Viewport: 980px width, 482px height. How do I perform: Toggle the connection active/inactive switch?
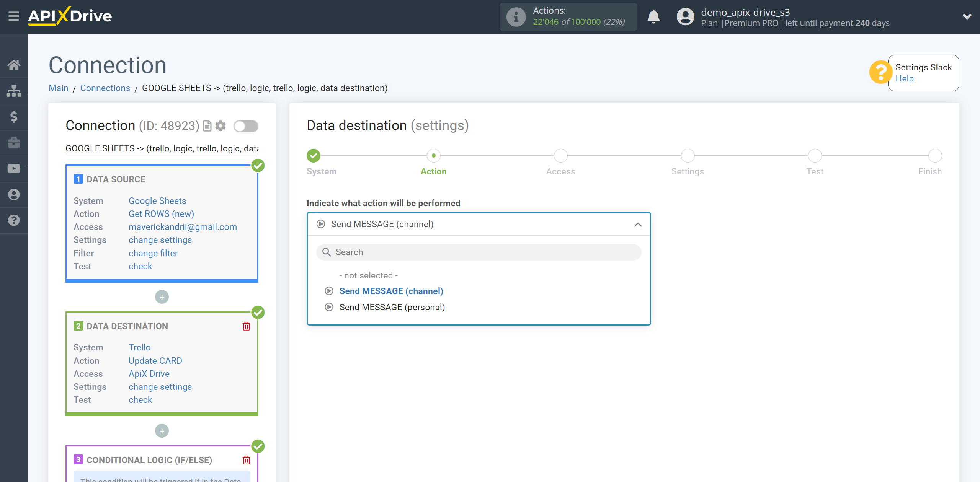tap(246, 126)
